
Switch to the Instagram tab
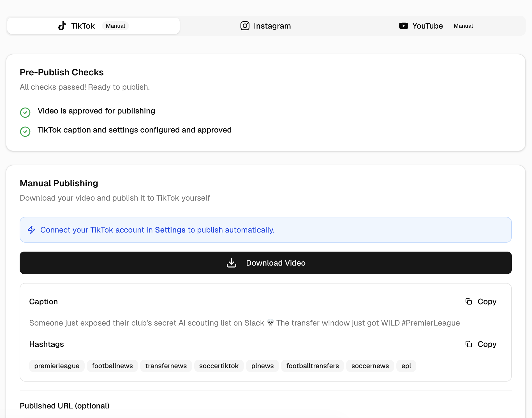click(266, 26)
